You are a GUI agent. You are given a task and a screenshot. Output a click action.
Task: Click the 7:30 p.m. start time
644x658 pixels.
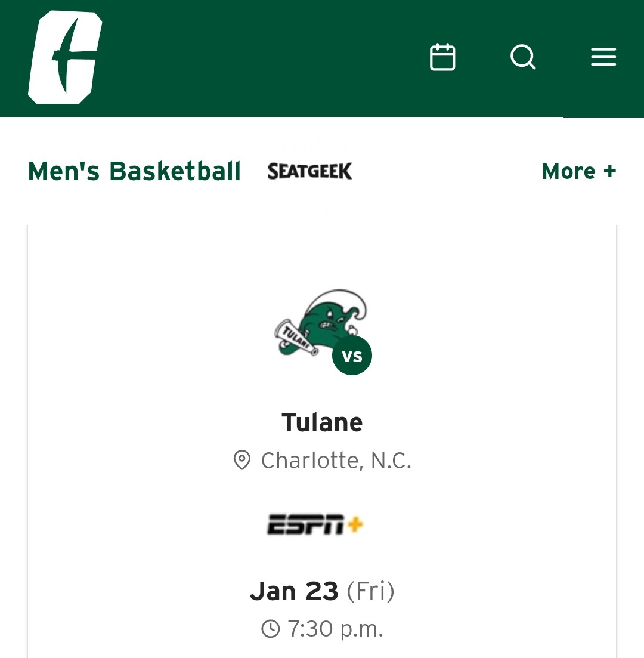coord(335,629)
